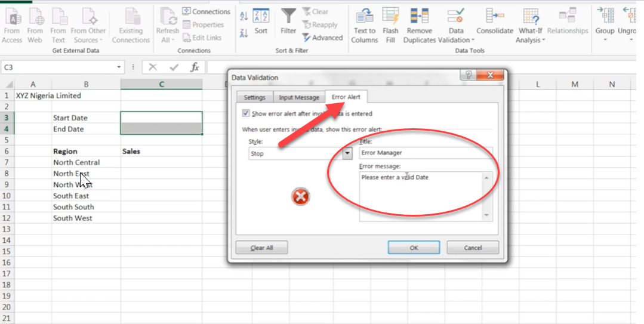
Task: Select column M header
Action: (x=575, y=84)
